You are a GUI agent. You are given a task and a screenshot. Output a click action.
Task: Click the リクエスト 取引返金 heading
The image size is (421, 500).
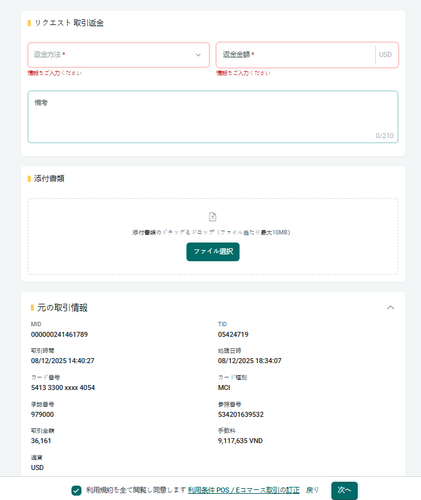click(69, 23)
